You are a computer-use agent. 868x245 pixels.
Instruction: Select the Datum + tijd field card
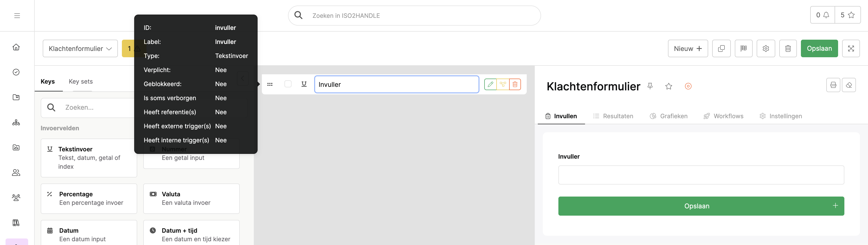tap(191, 233)
